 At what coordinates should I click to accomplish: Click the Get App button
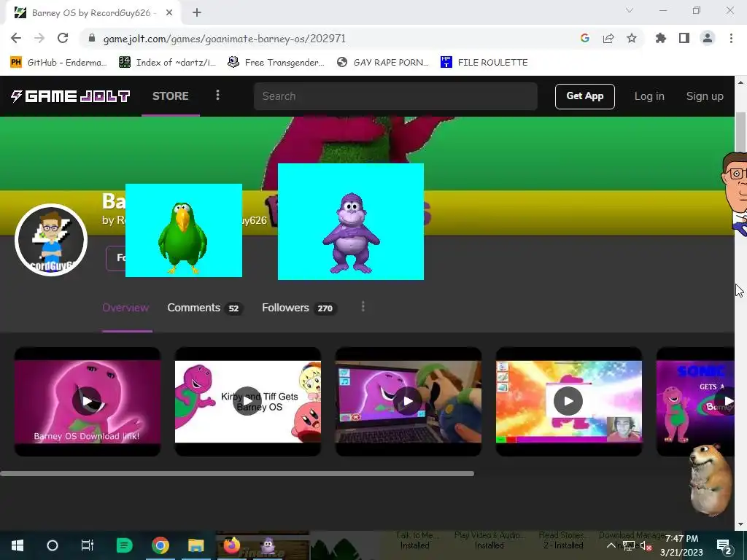click(584, 96)
